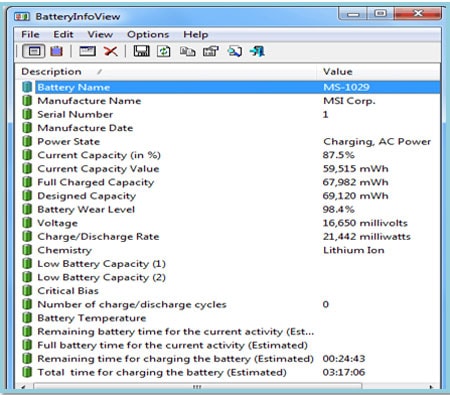Click the Charging, AC Power value
Viewport: 450px width, 395px height.
click(x=377, y=142)
